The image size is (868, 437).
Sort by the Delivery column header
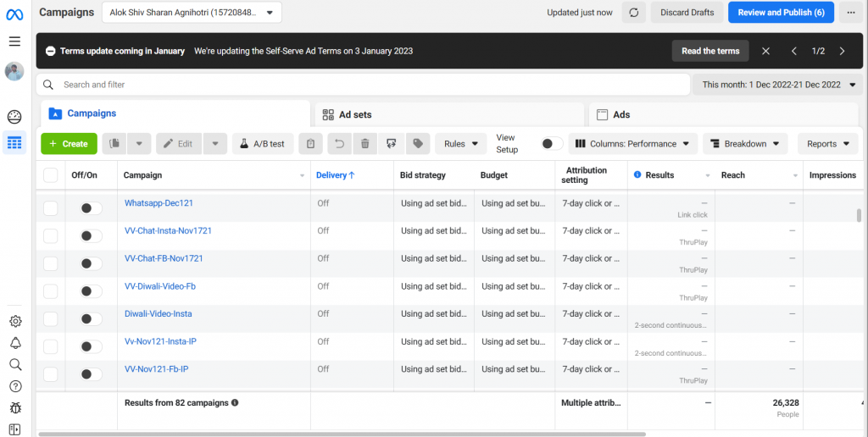[x=336, y=174]
